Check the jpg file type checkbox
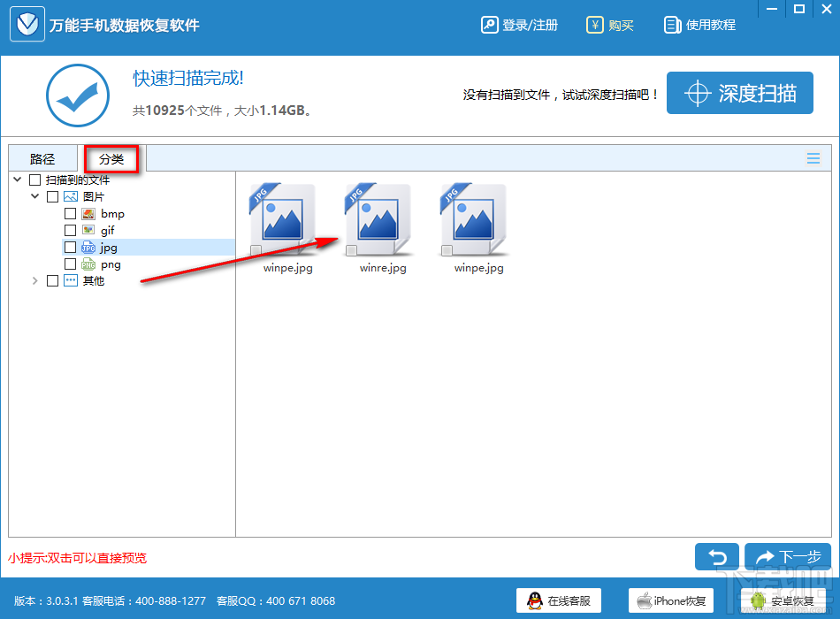This screenshot has height=619, width=840. click(x=70, y=247)
